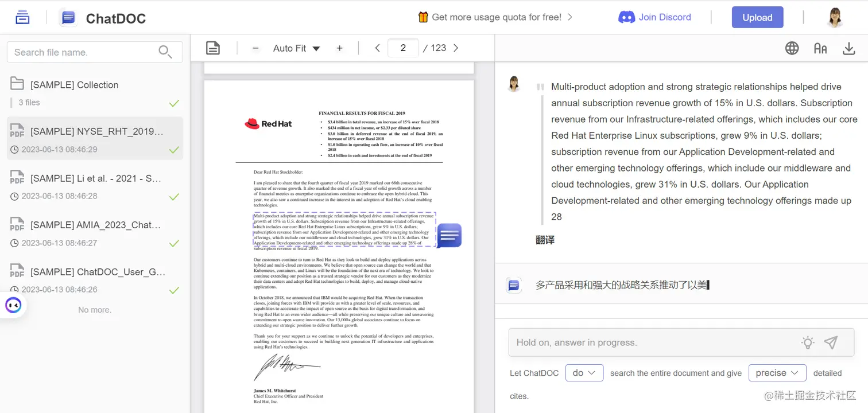The height and width of the screenshot is (413, 868).
Task: Click the NYSE_RHT_2019 PDF file icon
Action: click(17, 131)
